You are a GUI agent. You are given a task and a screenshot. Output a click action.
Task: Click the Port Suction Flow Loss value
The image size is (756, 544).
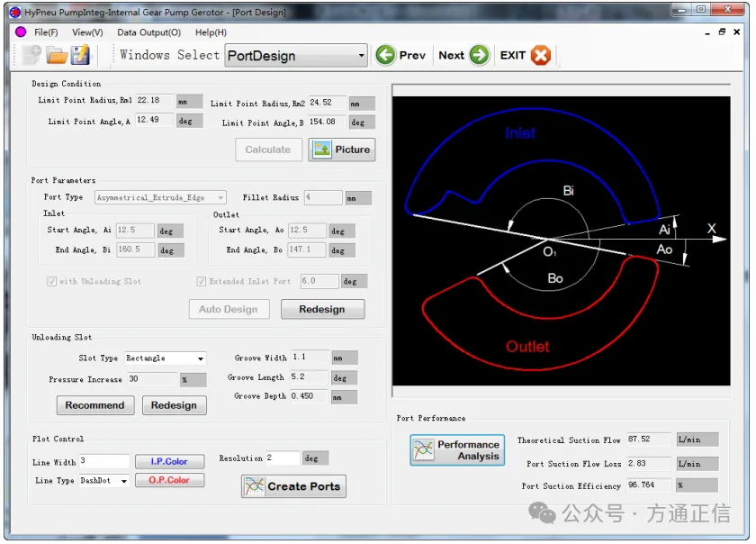pos(649,463)
